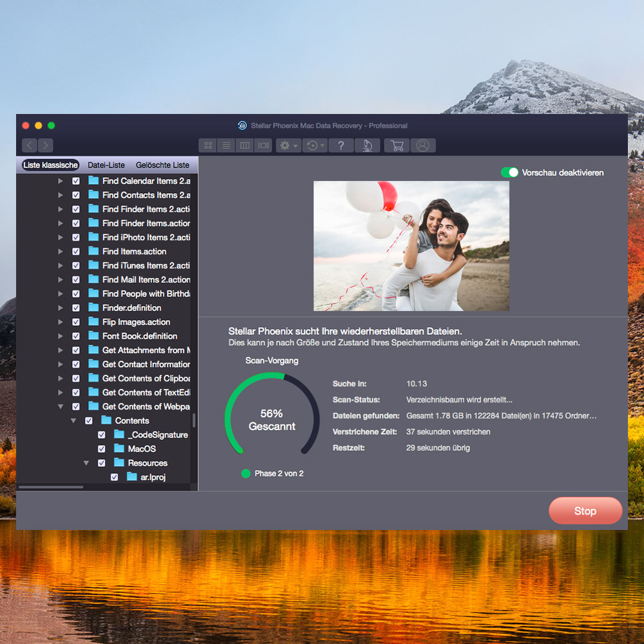Click the '29 sekunden übrig' remaining time

coord(438,448)
